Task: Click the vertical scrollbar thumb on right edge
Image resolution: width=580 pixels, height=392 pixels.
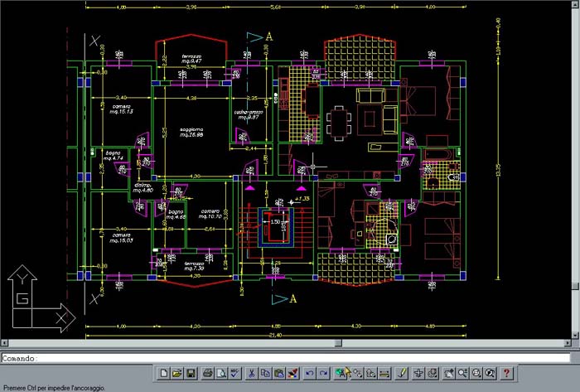Action: tap(575, 286)
